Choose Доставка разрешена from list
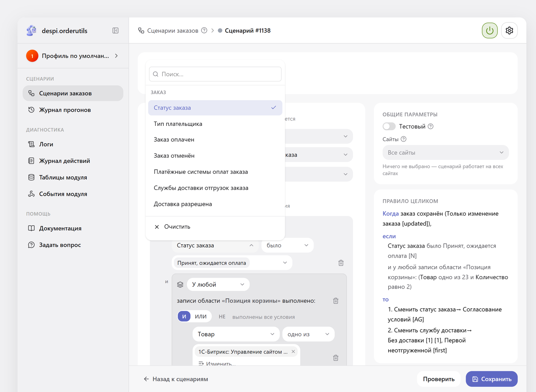536x392 pixels. [215, 204]
